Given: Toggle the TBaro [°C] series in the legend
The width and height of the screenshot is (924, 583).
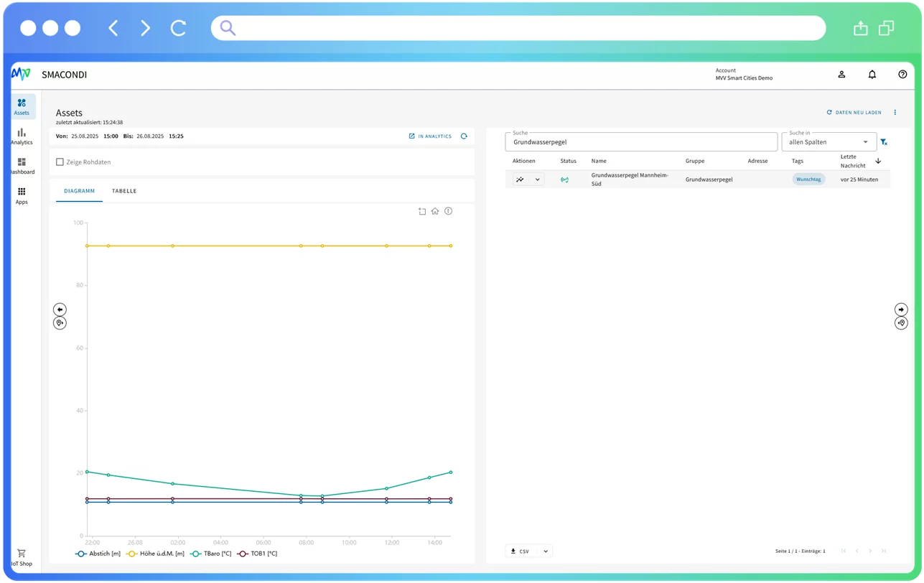Looking at the screenshot, I should click(210, 554).
